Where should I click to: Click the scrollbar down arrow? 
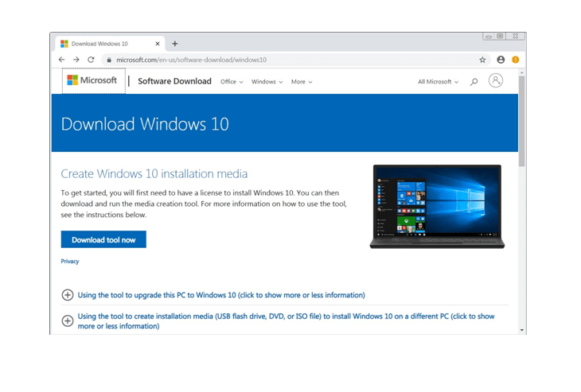(x=522, y=330)
